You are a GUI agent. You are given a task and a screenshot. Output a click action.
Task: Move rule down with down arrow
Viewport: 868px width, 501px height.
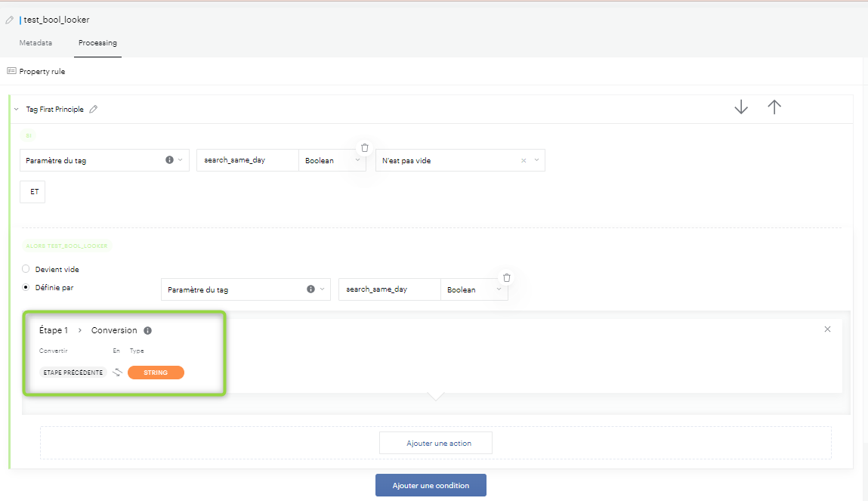click(741, 107)
